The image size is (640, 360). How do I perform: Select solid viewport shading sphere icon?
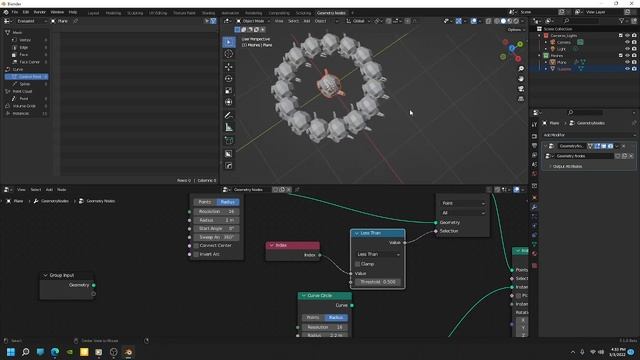point(503,21)
